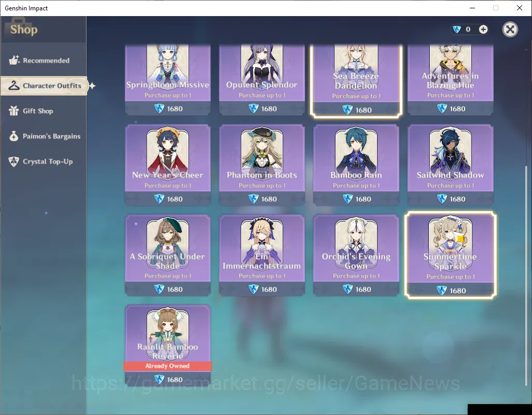Select the Character Outfits tab
The width and height of the screenshot is (532, 415).
44,86
